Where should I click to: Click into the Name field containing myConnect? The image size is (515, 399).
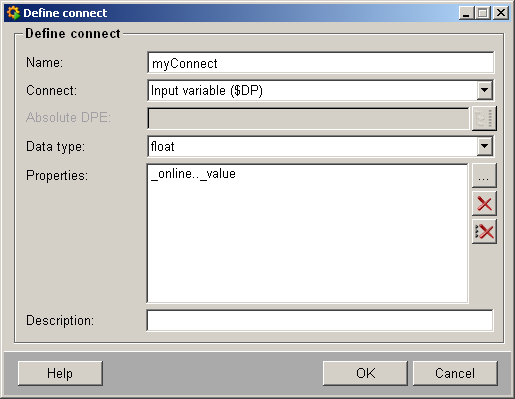(x=320, y=63)
